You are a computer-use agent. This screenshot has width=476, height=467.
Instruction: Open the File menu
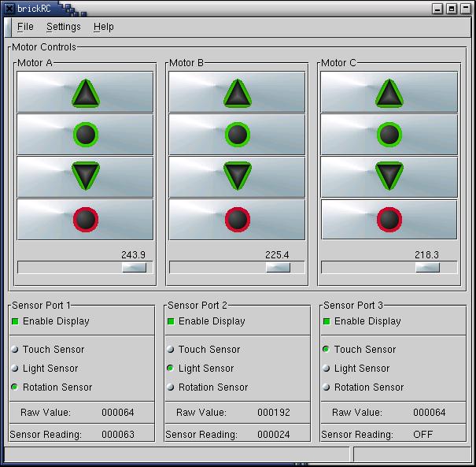point(25,27)
